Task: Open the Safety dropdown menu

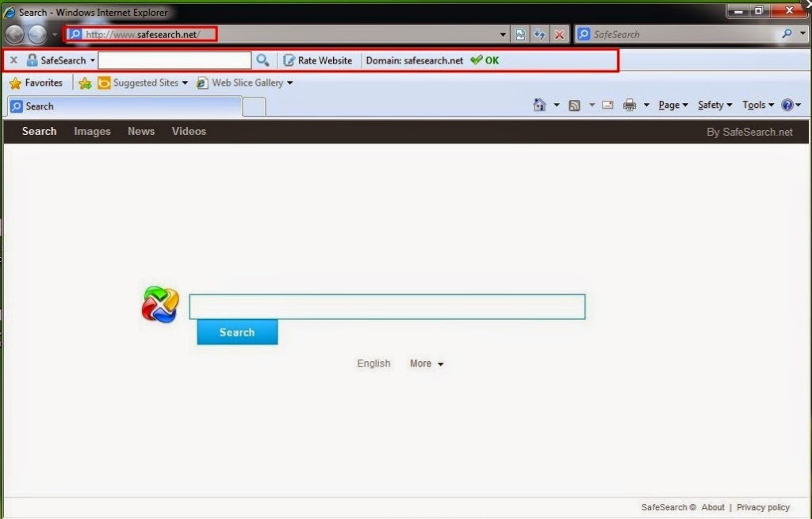Action: (712, 104)
